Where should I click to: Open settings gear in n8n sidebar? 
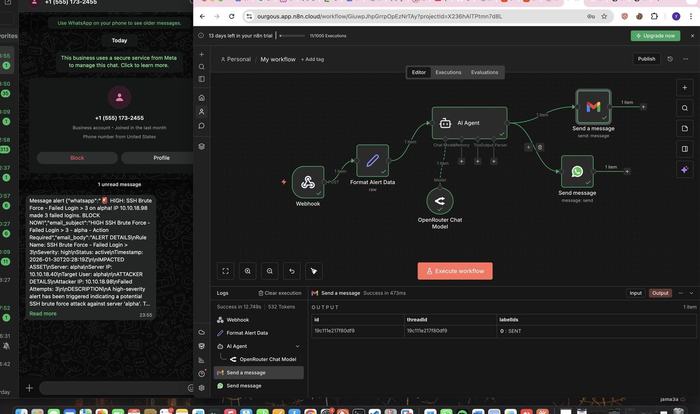click(x=202, y=388)
